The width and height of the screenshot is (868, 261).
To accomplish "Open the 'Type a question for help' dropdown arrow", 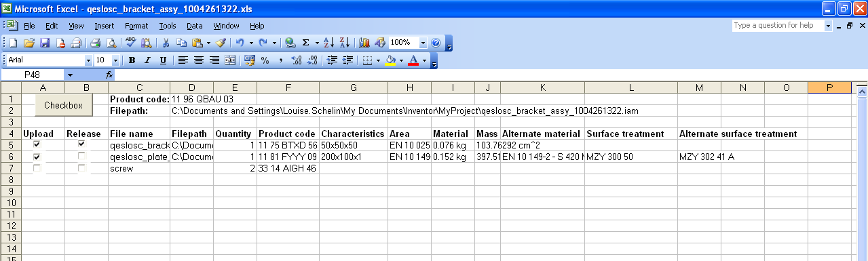I will (828, 26).
